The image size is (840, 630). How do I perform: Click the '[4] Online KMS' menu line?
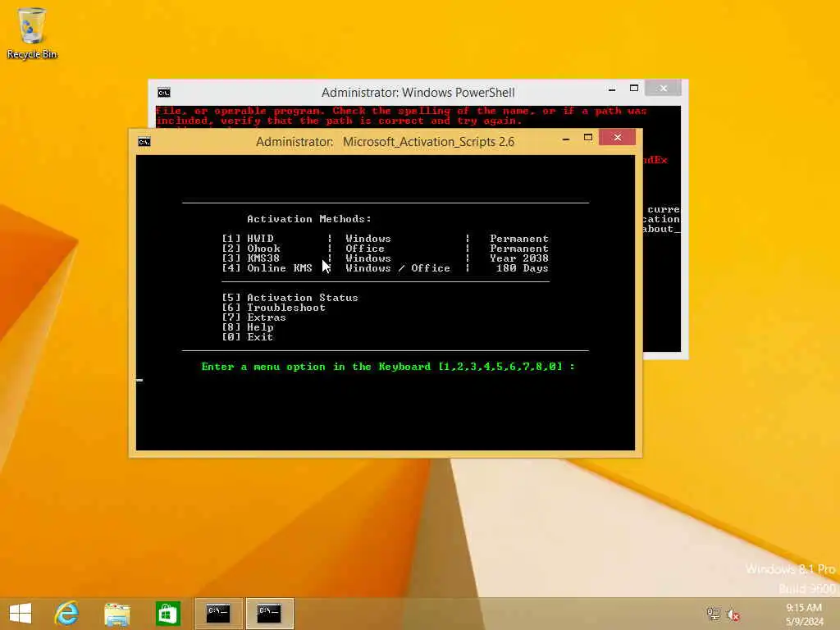tap(386, 268)
